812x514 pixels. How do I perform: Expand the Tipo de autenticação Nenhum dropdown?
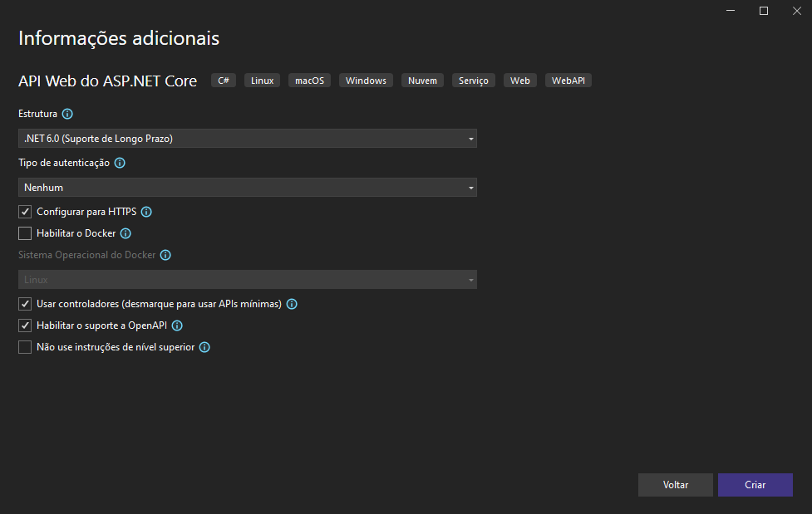tap(248, 188)
